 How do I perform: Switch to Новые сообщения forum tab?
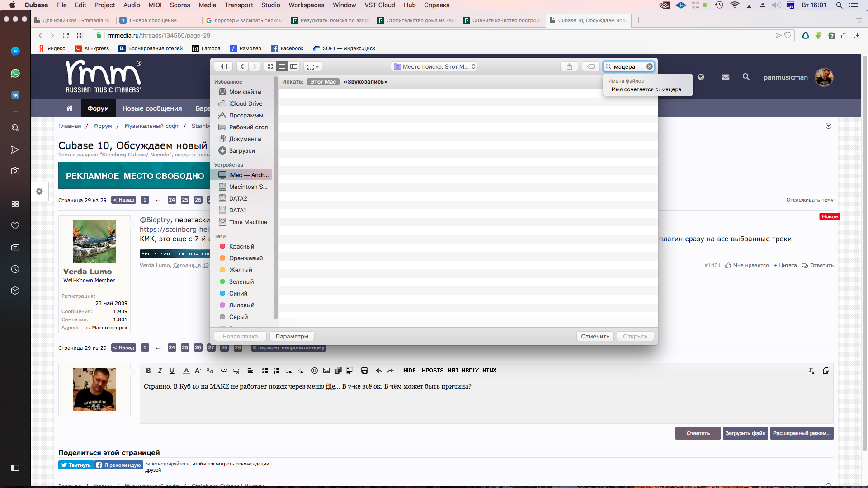point(152,108)
